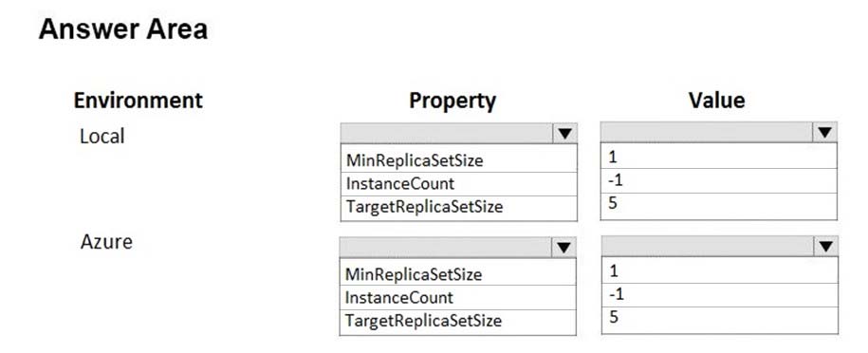The height and width of the screenshot is (353, 868).
Task: Choose value 1 for Azure environment
Action: (x=720, y=270)
